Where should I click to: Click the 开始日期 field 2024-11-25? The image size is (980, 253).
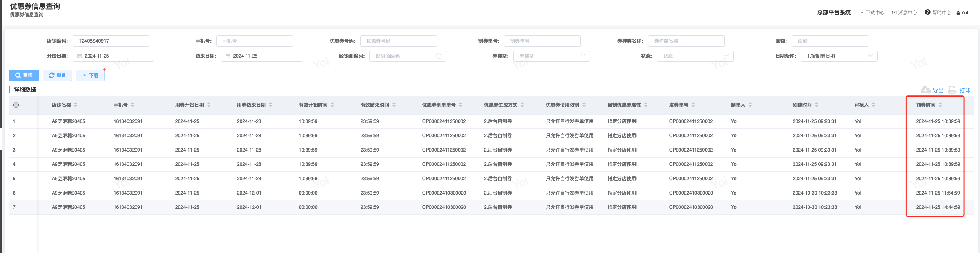113,56
